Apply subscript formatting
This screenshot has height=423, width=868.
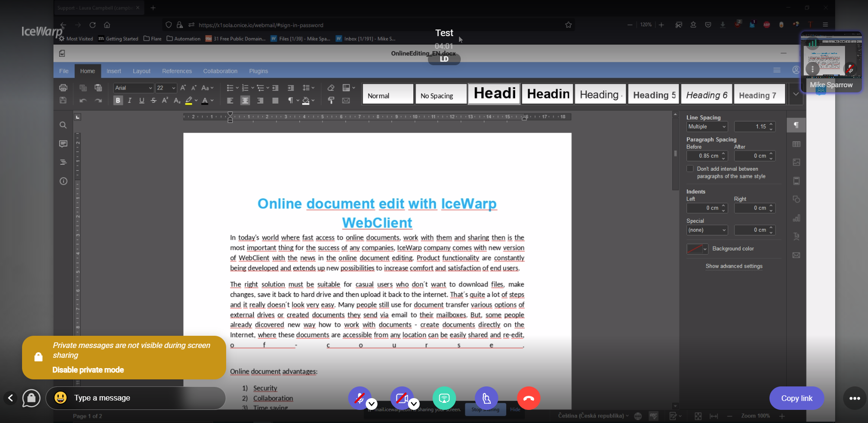177,100
